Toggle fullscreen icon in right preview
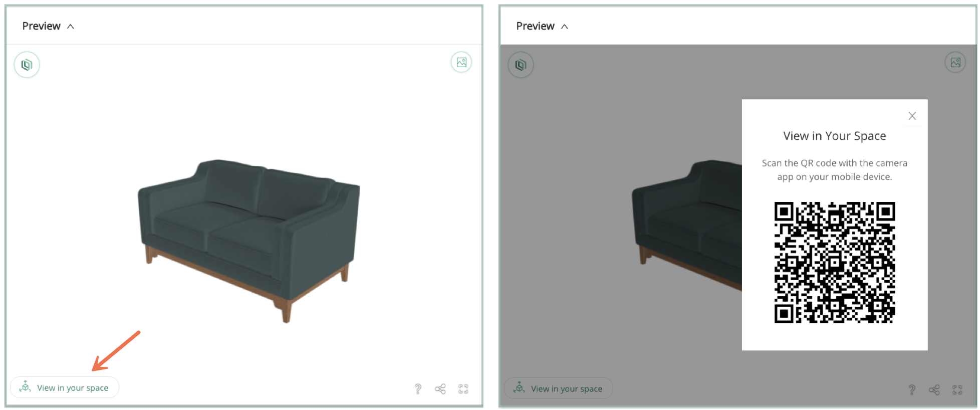This screenshot has height=410, width=980. click(x=957, y=389)
